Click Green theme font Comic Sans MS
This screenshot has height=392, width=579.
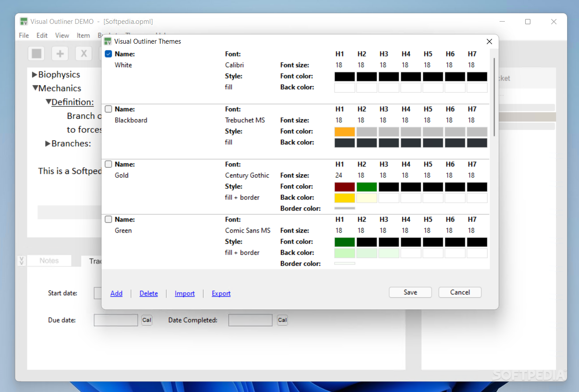pyautogui.click(x=248, y=230)
